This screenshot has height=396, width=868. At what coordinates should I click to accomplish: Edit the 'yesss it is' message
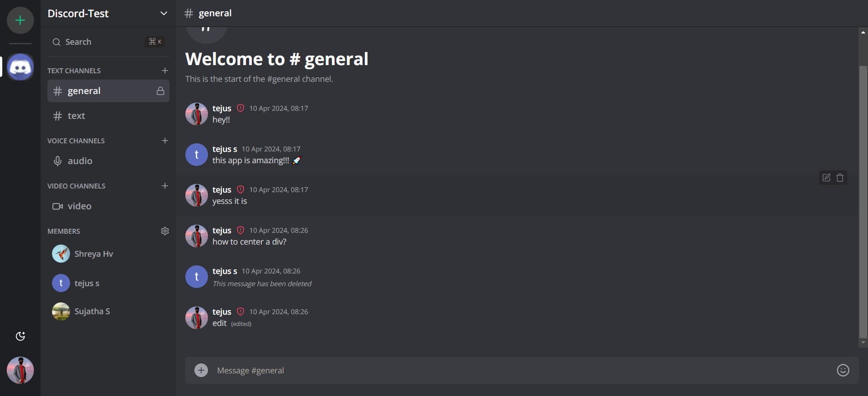(826, 178)
